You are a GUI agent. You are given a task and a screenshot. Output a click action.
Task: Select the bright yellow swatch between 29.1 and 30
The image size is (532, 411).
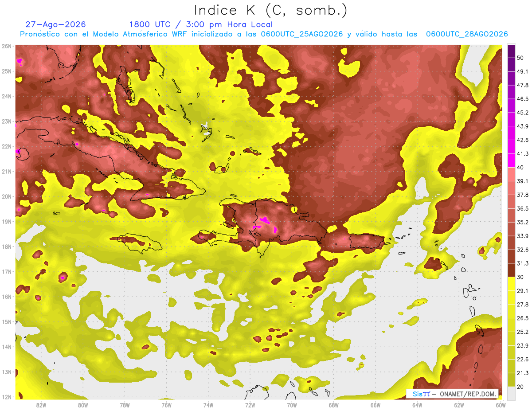click(511, 284)
